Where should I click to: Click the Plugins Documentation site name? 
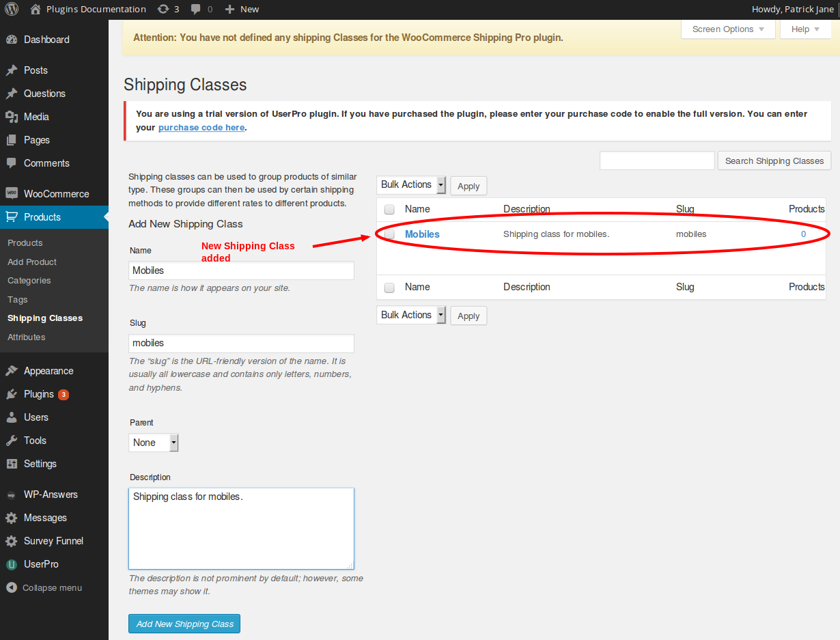coord(96,9)
